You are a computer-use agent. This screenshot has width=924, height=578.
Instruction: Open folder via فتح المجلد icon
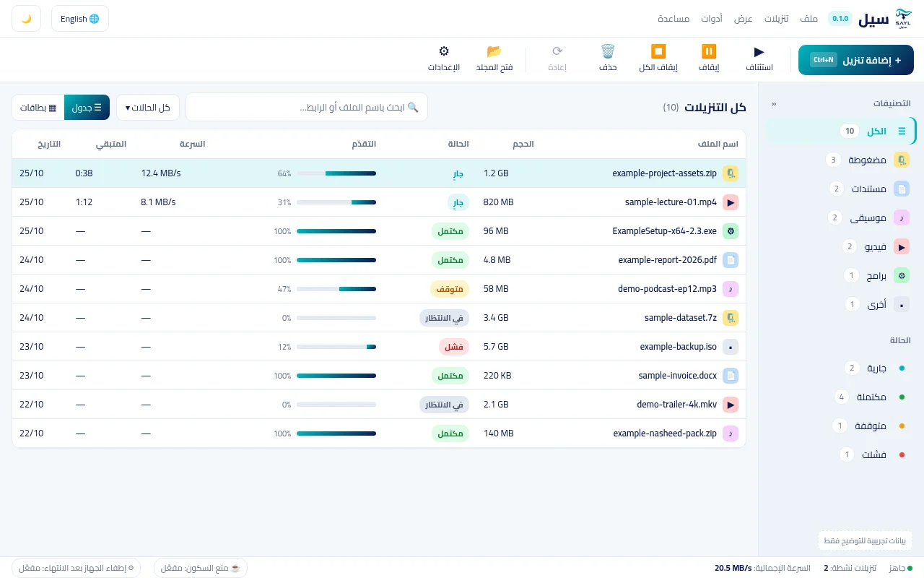coord(494,51)
